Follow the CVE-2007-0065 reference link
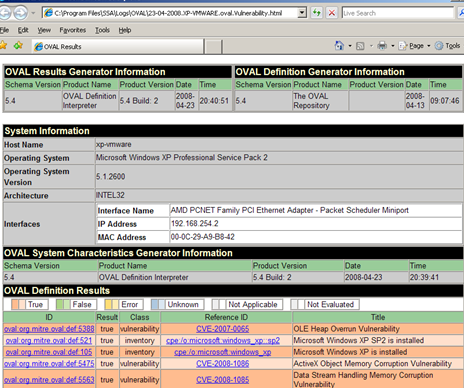The image size is (464, 388). [223, 329]
